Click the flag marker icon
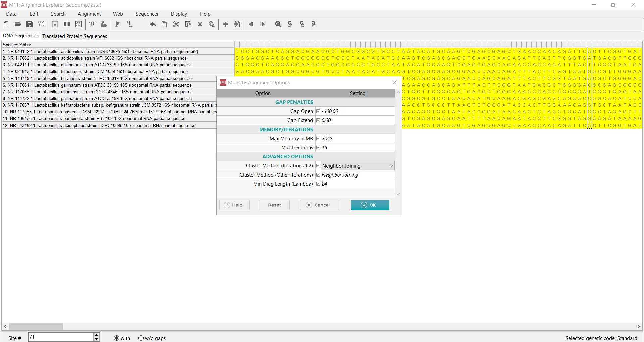 pos(118,24)
